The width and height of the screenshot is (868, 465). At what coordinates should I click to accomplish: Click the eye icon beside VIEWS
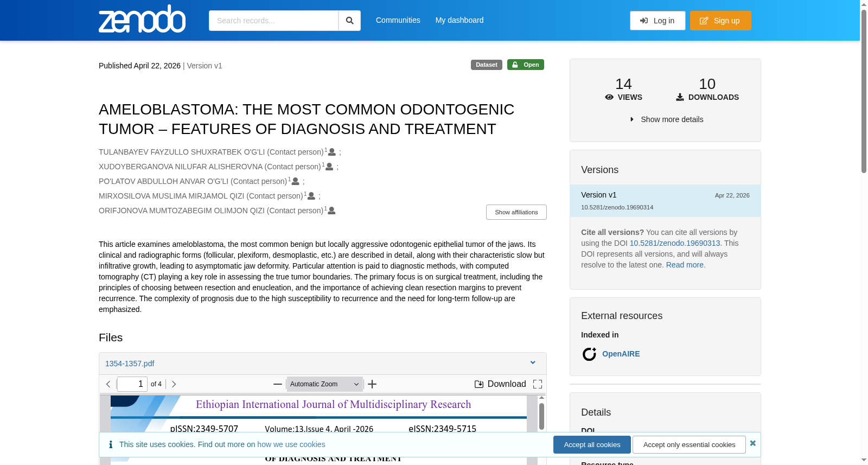click(609, 97)
